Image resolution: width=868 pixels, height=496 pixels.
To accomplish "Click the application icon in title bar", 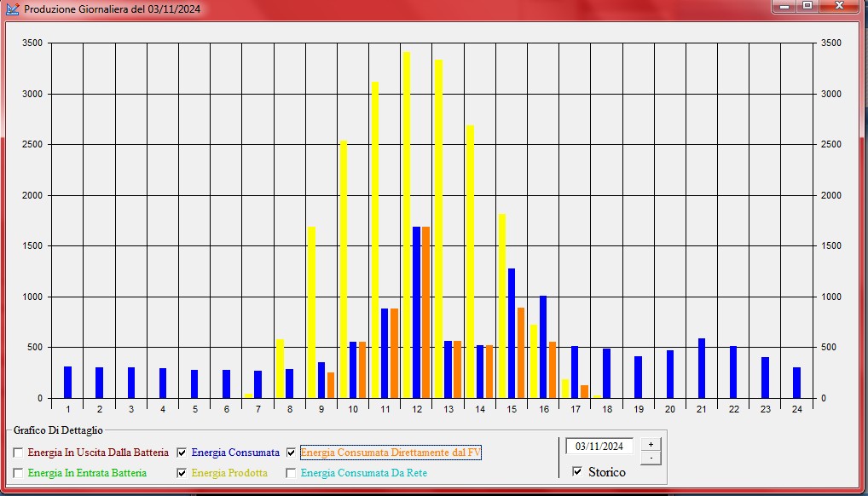I will (x=13, y=9).
